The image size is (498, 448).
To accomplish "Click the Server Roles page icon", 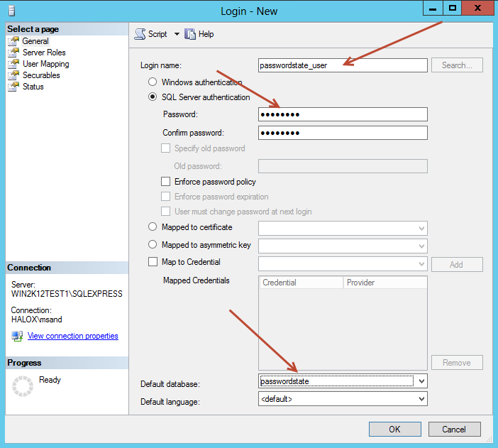I will 13,53.
